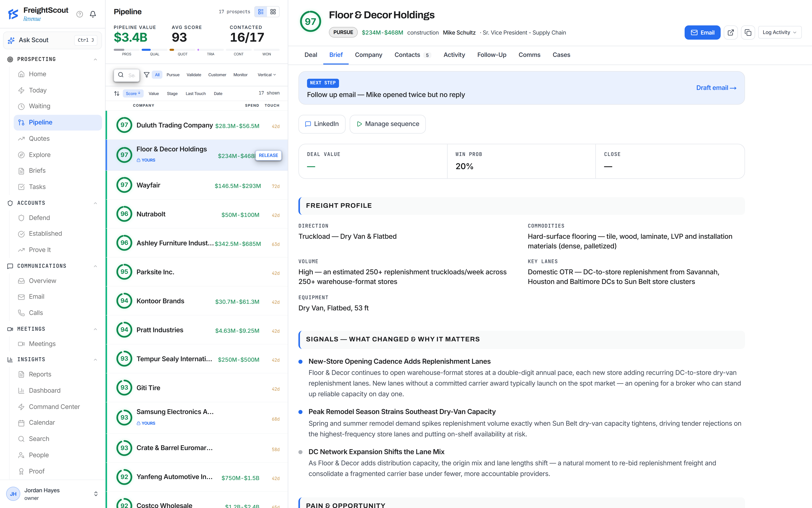The height and width of the screenshot is (508, 812).
Task: Switch to grid view layout icon
Action: click(x=273, y=12)
